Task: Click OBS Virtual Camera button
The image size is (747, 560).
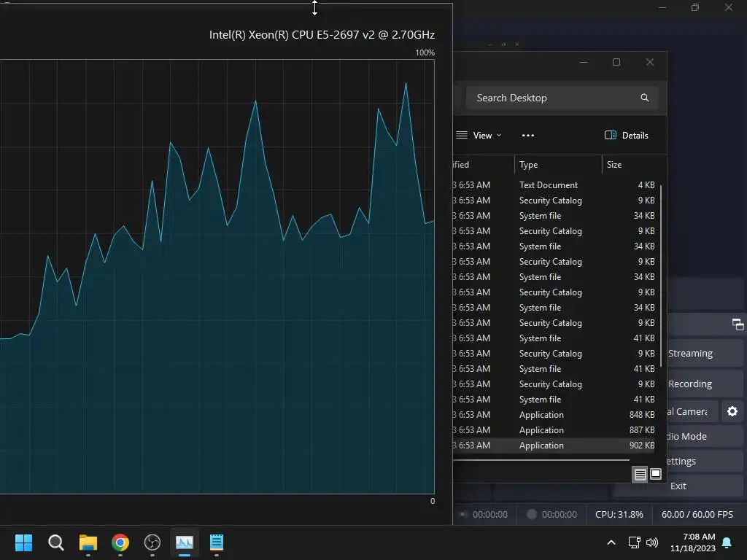Action: tap(692, 411)
